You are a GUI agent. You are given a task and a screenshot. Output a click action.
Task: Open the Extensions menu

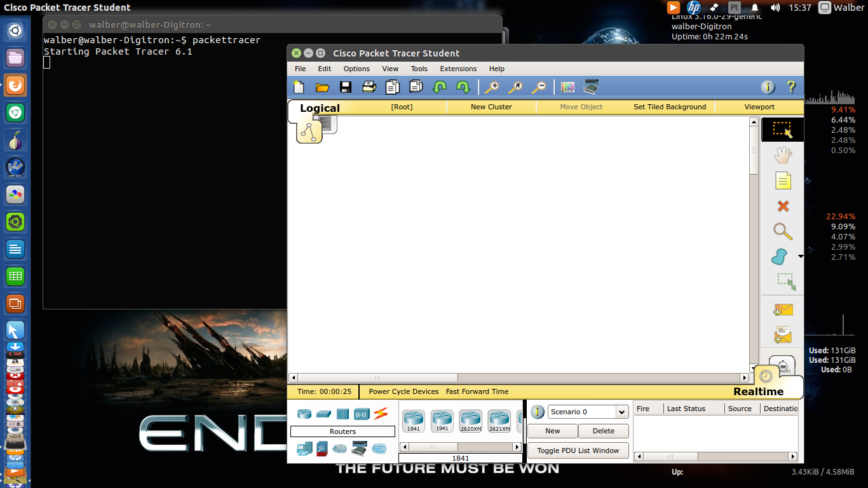coord(458,69)
